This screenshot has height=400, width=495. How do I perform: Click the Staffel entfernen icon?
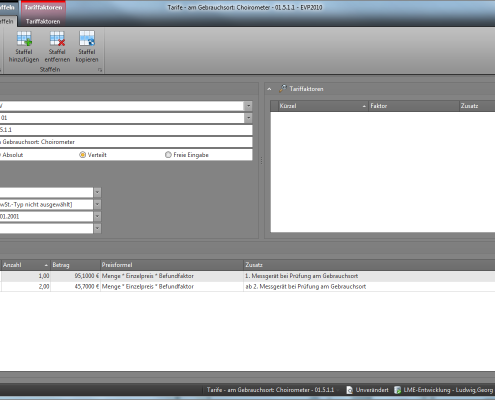click(x=57, y=39)
